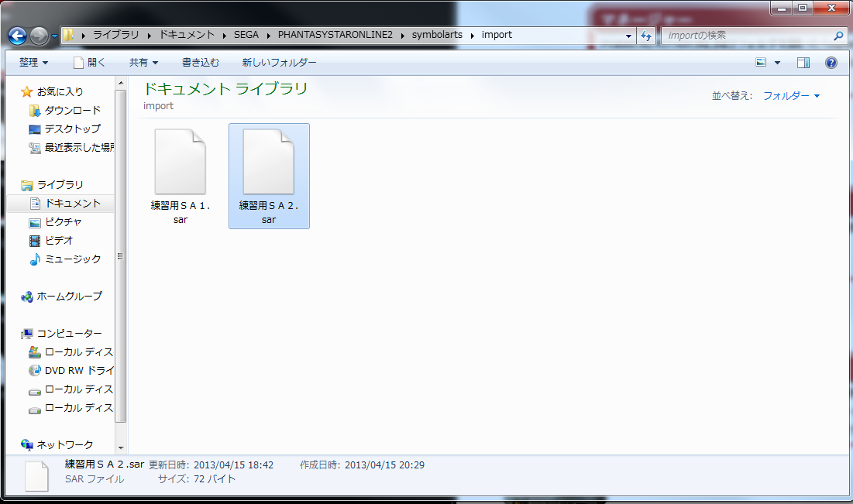Screen dimensions: 853x504
Task: Click the music note icon beside ミュージック
Action: tap(35, 259)
